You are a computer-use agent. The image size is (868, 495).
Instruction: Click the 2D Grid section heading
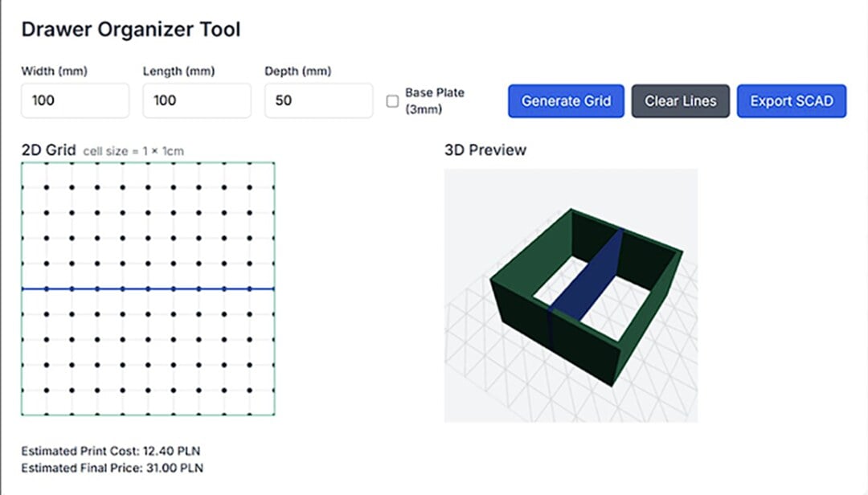[48, 150]
